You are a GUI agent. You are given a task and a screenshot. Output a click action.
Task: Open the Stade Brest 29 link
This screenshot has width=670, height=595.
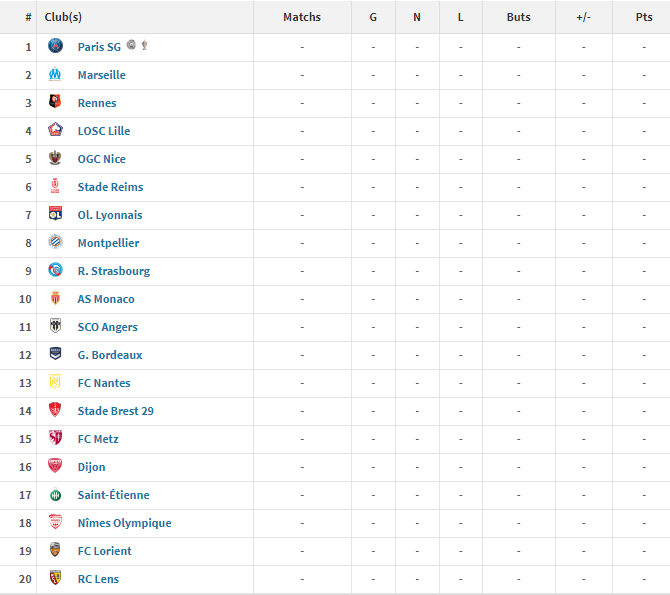[115, 411]
